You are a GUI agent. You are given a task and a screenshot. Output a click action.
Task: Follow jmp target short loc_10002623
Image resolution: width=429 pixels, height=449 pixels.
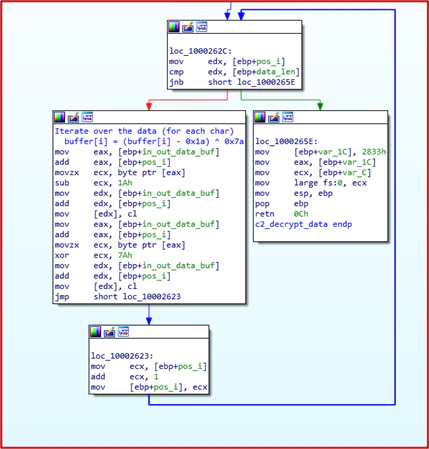[137, 297]
